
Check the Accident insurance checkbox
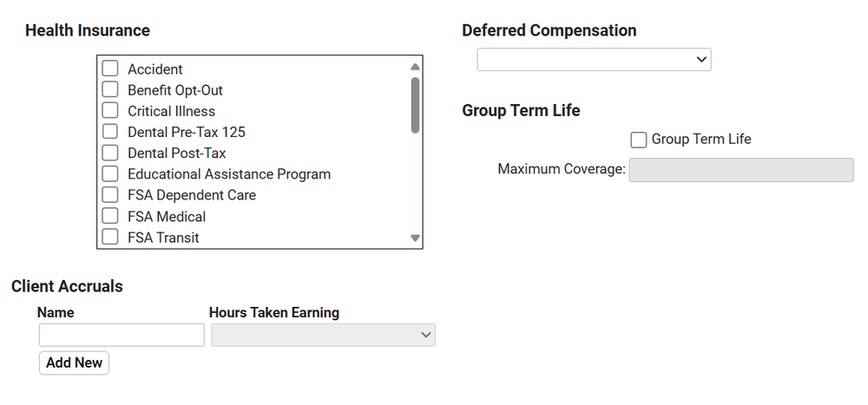pyautogui.click(x=110, y=69)
